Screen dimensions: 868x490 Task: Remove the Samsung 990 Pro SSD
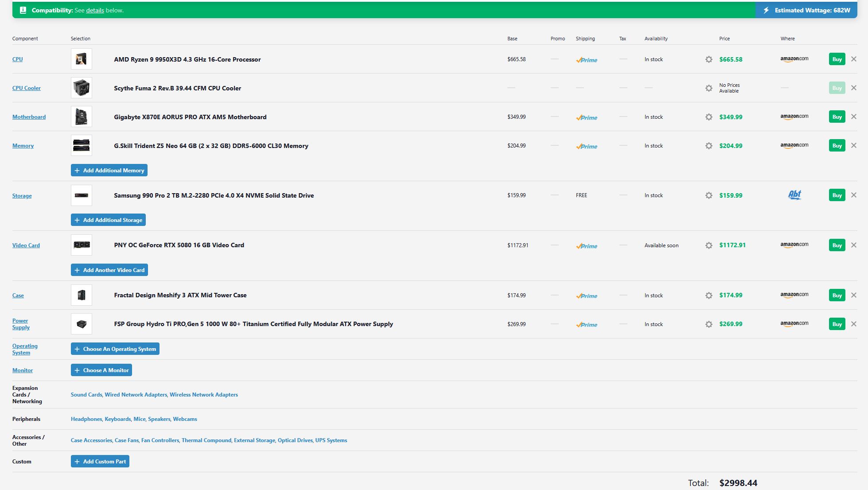click(854, 195)
